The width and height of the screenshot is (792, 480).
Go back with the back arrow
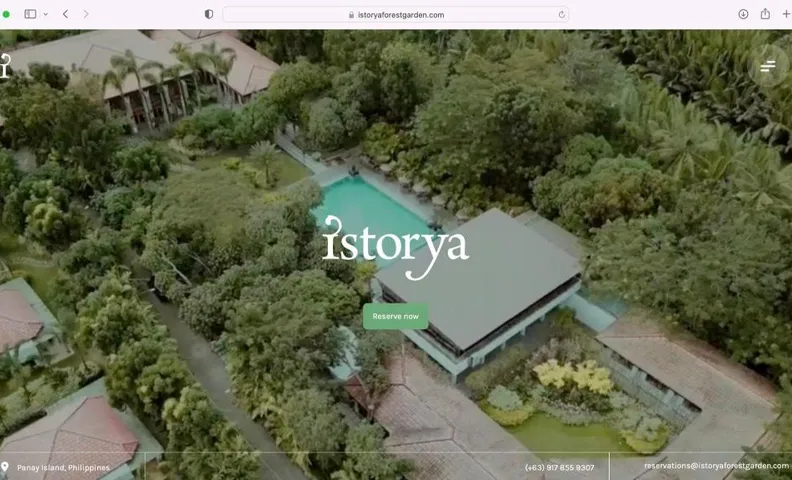[x=65, y=14]
